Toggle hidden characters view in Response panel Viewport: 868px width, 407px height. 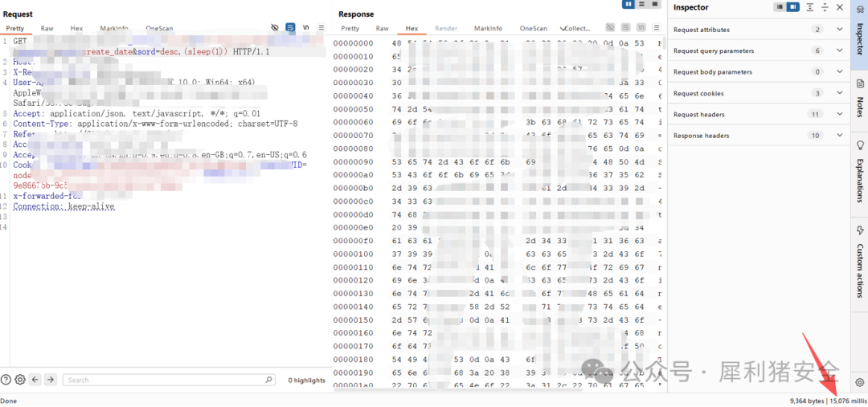(610, 27)
